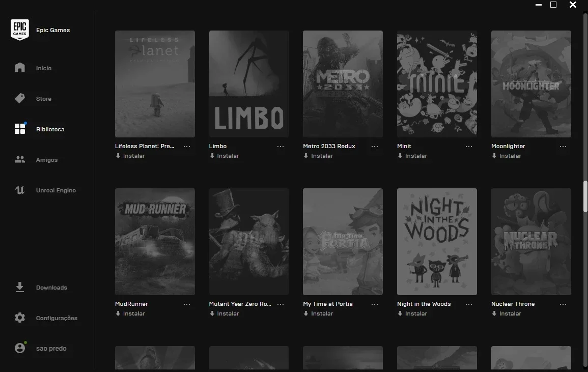
Task: Open the Amigos people icon
Action: [19, 159]
